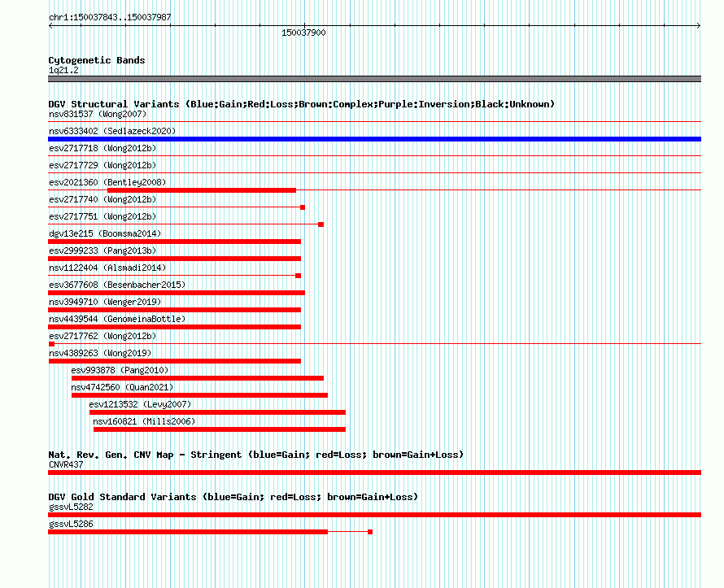Click the esv1213532 (Levy2007) label

click(141, 404)
